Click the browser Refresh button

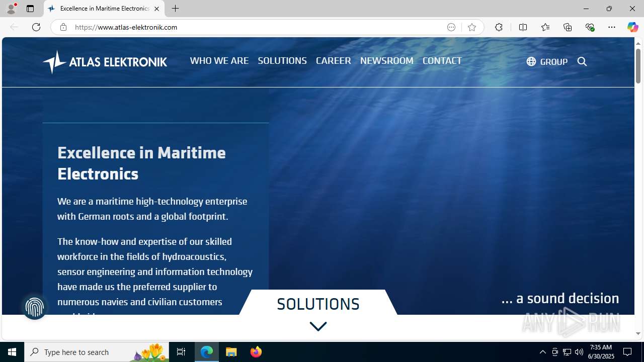click(x=36, y=27)
